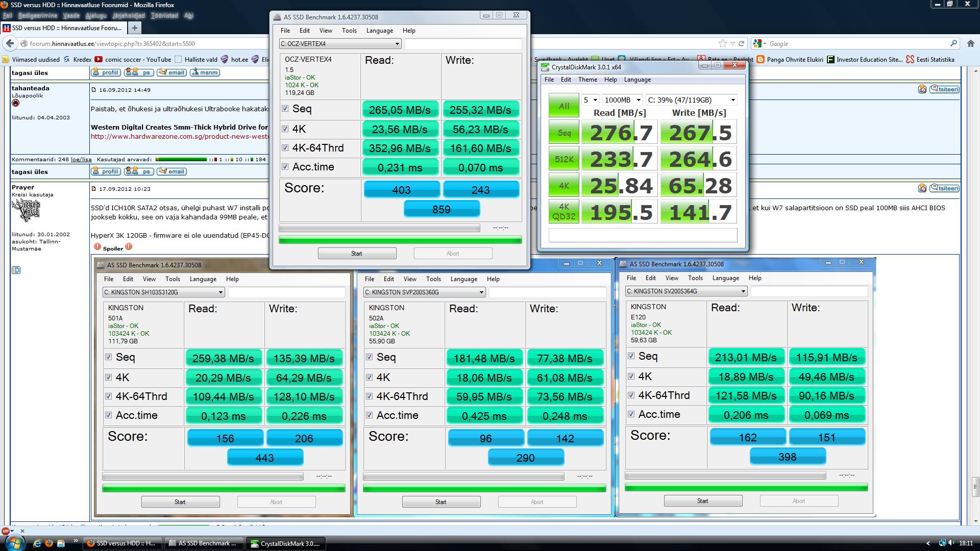980x551 pixels.
Task: Open the C: OCZ-VERTEX4 drive dropdown
Action: tap(340, 44)
